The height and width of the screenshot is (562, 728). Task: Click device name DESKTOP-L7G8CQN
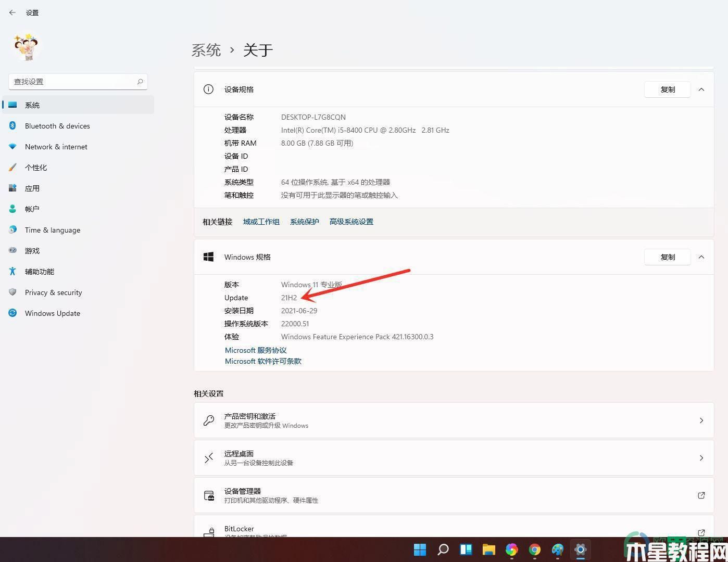point(313,117)
